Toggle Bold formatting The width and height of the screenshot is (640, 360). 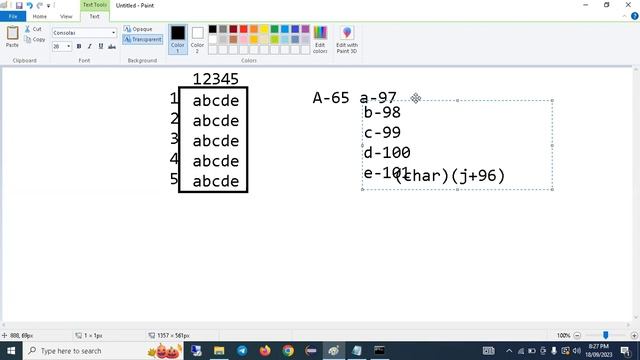coord(79,46)
